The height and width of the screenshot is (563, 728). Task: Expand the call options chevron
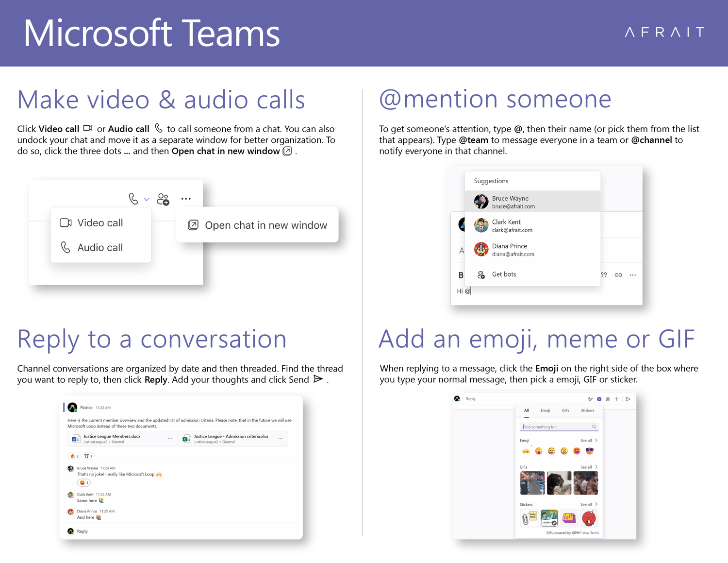(146, 199)
